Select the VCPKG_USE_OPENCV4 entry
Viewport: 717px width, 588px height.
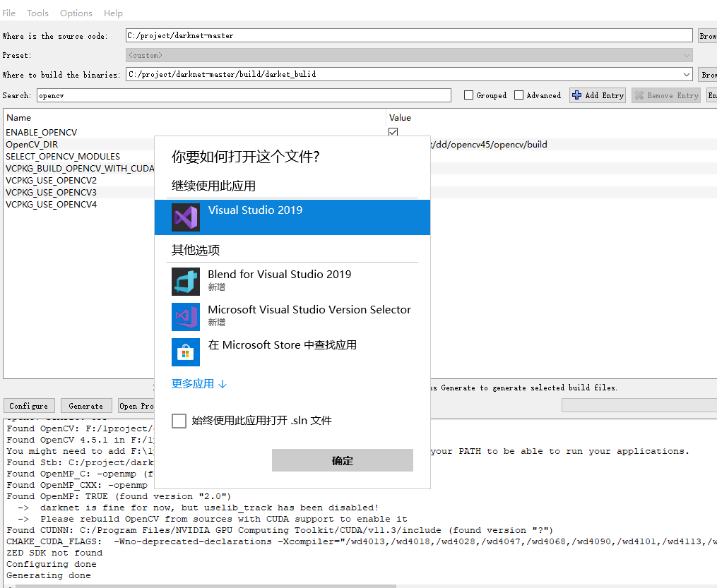(x=51, y=204)
